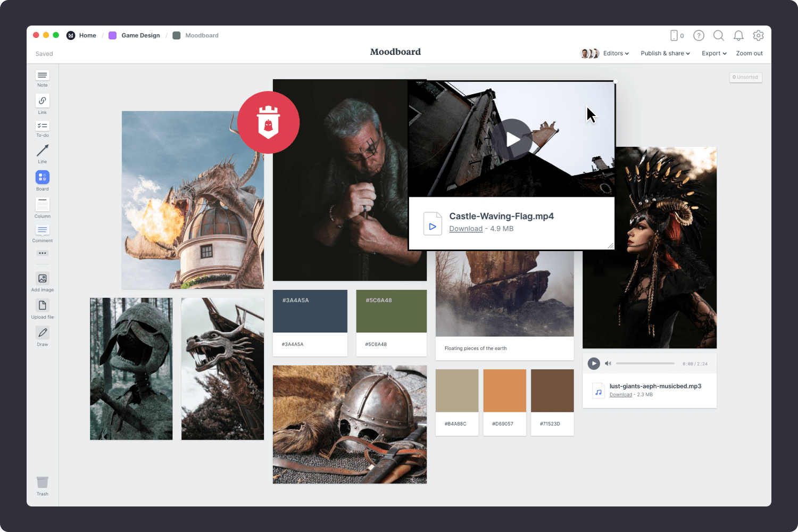The height and width of the screenshot is (532, 798).
Task: Open notifications from the bell icon
Action: (738, 36)
